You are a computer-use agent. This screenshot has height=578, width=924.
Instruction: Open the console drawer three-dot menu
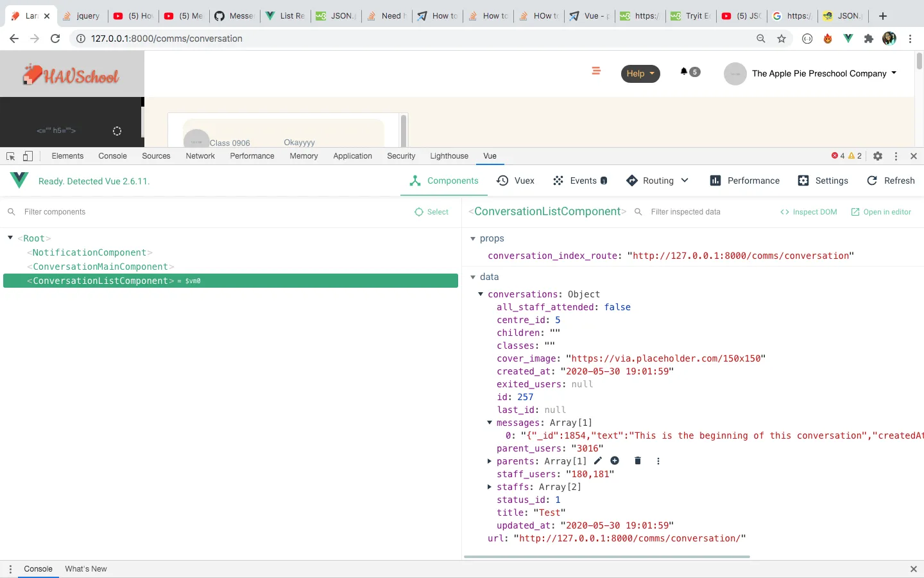[x=10, y=569]
